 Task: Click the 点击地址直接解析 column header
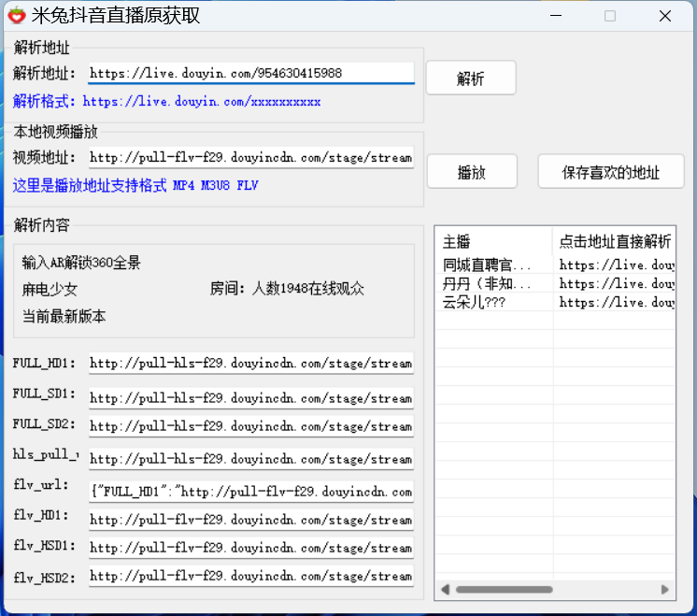615,241
